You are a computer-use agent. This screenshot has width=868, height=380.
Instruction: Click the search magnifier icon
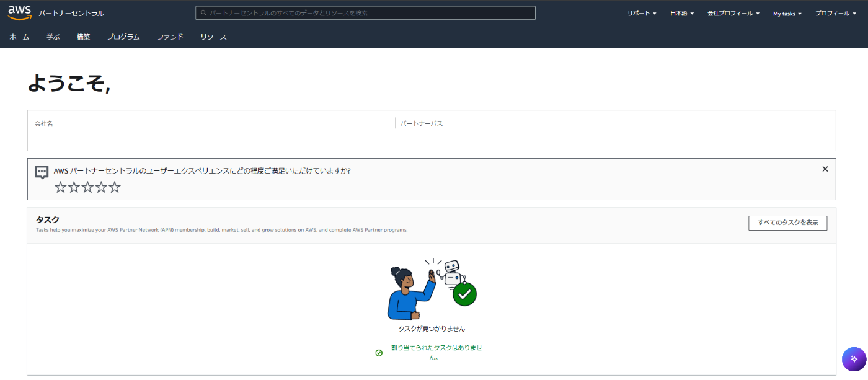[203, 13]
